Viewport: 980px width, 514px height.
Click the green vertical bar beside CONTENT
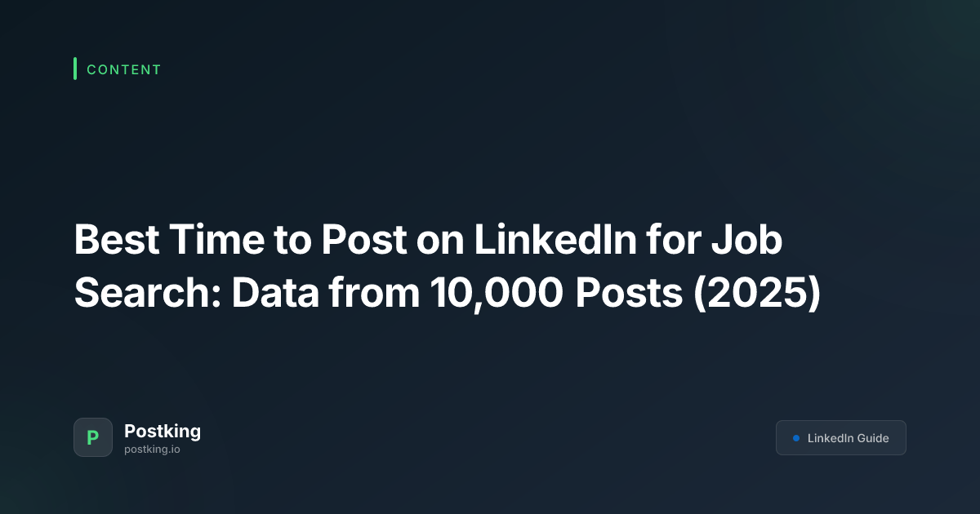[x=75, y=69]
